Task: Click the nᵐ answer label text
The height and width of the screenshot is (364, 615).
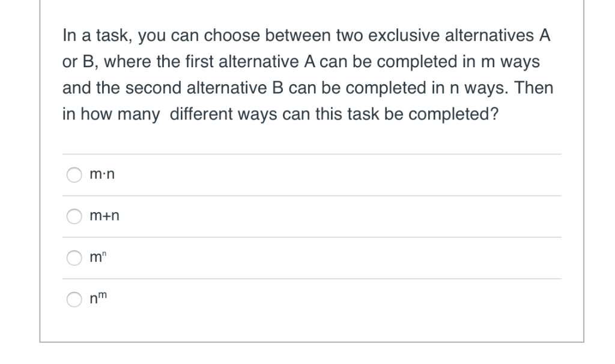Action: click(x=98, y=298)
